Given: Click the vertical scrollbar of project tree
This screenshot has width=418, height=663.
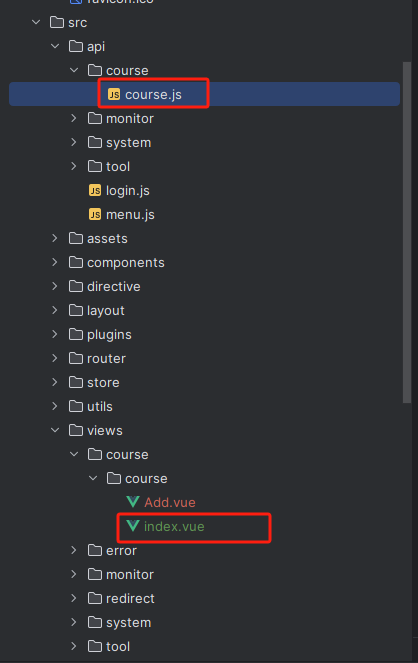Looking at the screenshot, I should tap(407, 233).
